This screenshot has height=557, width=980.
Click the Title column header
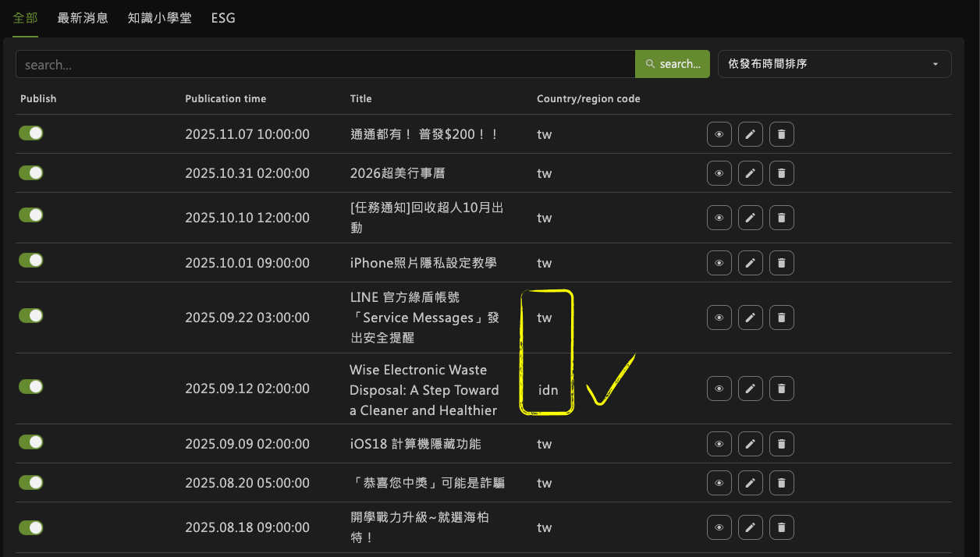(x=360, y=99)
